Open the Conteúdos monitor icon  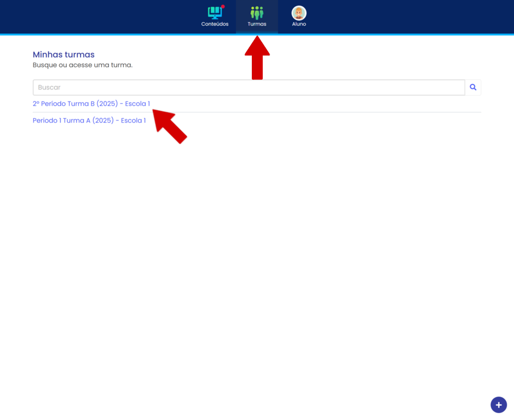(x=215, y=13)
